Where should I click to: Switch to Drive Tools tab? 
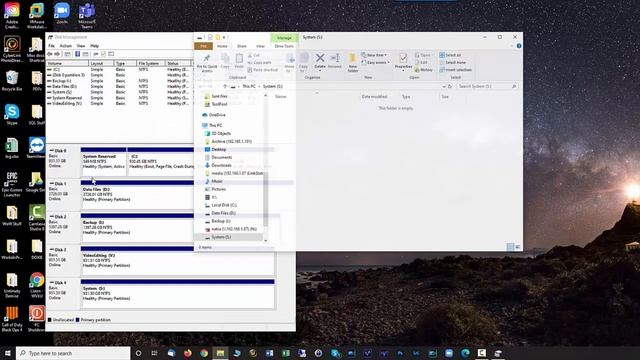coord(284,46)
